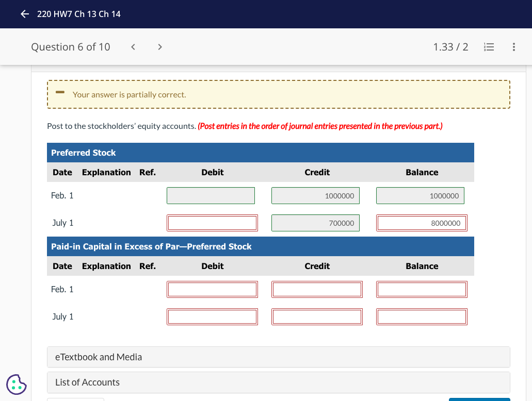This screenshot has height=401, width=532.
Task: Expand the eTextbook and Media section
Action: pos(279,357)
